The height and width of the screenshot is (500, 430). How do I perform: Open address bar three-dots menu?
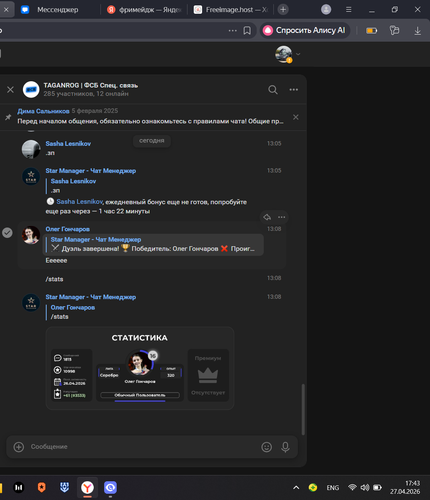coord(232,30)
